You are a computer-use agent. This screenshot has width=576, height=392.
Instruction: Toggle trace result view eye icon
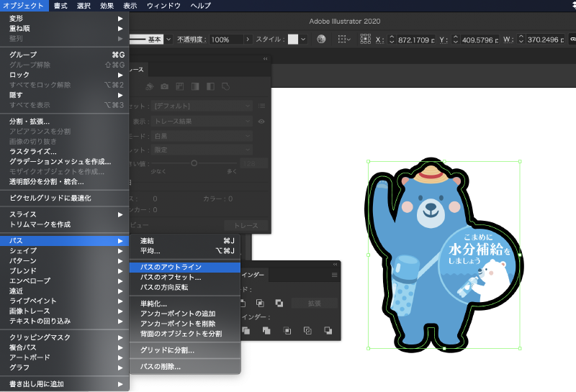coord(261,122)
